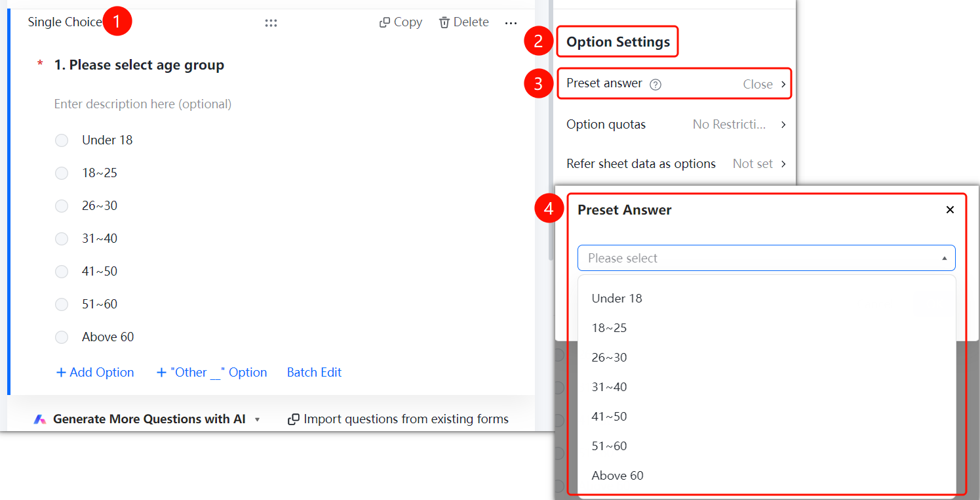The image size is (980, 500).
Task: Select the Under 18 radio button
Action: click(62, 140)
